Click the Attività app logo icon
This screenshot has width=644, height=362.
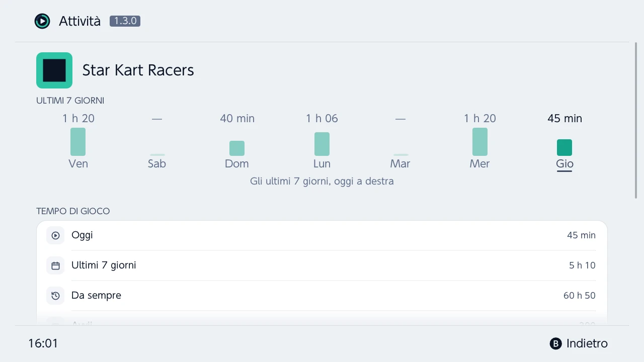point(42,21)
